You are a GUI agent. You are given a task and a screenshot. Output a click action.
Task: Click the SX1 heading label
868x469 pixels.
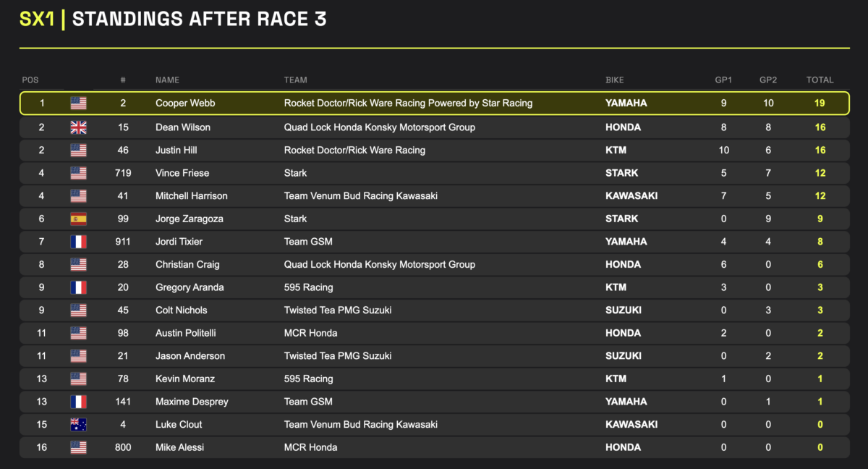tap(37, 20)
